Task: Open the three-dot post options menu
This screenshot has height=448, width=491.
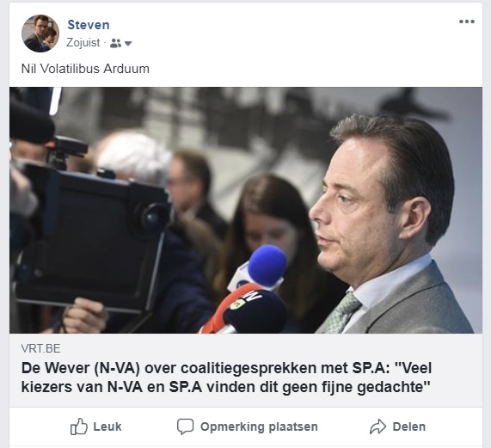Action: tap(467, 21)
